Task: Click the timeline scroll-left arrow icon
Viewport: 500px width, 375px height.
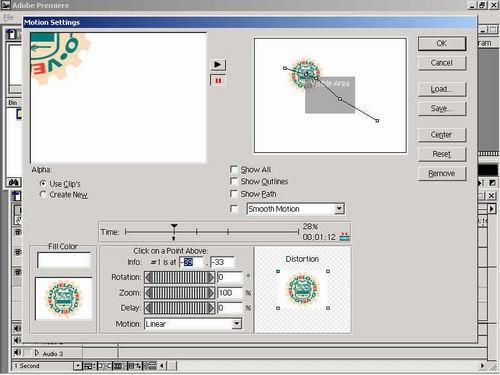Action: (162, 366)
